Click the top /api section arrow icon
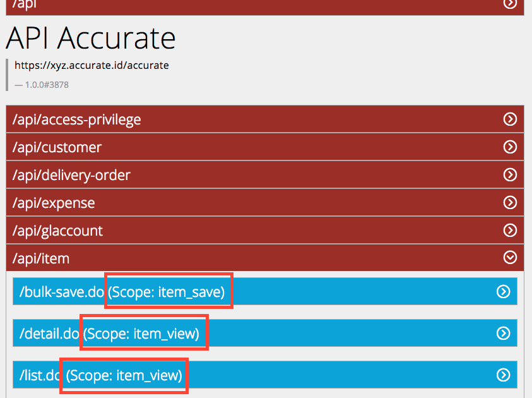This screenshot has height=398, width=532. 510,4
